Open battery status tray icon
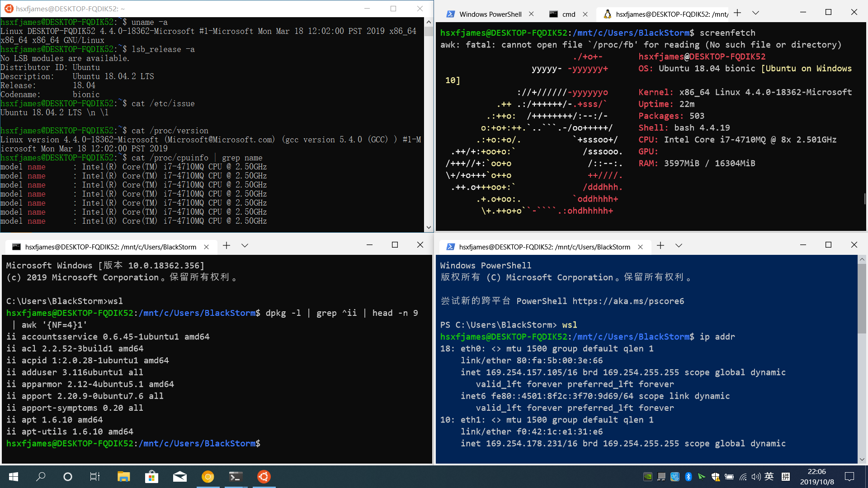Viewport: 868px width, 488px height. [x=729, y=477]
